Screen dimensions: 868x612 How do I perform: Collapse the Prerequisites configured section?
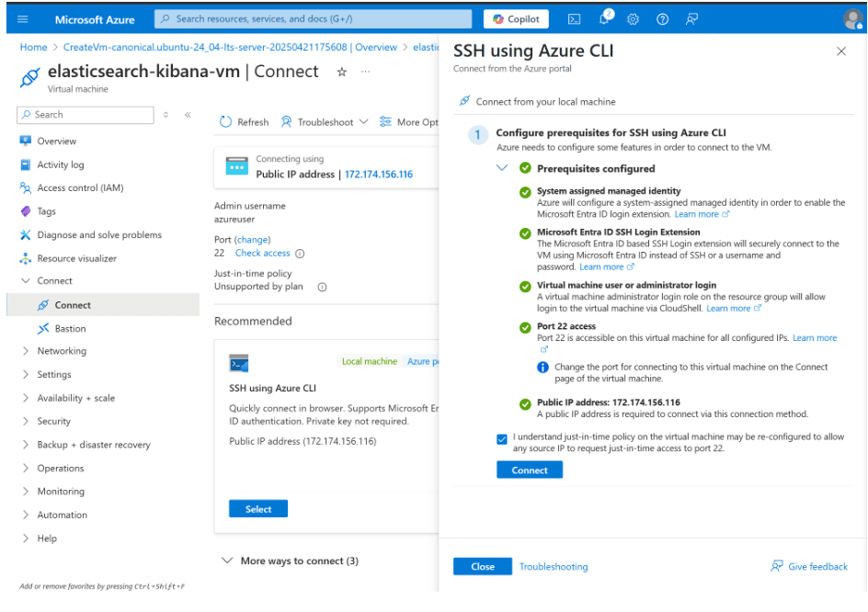coord(502,167)
